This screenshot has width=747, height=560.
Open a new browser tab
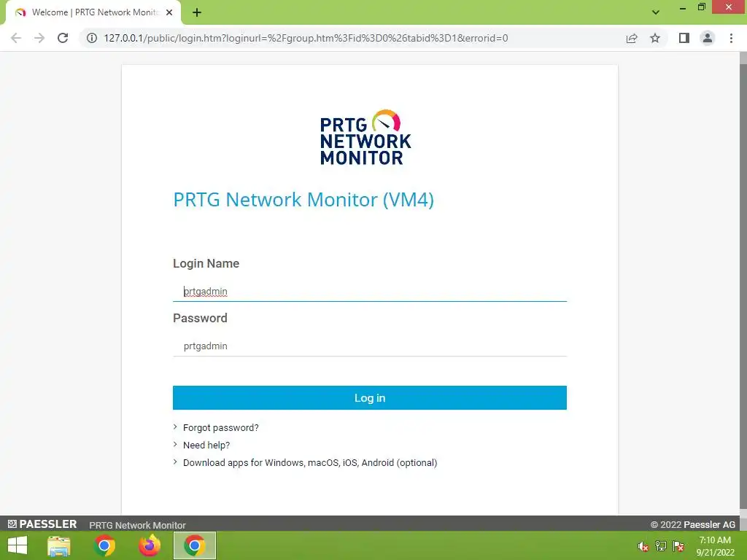tap(197, 12)
